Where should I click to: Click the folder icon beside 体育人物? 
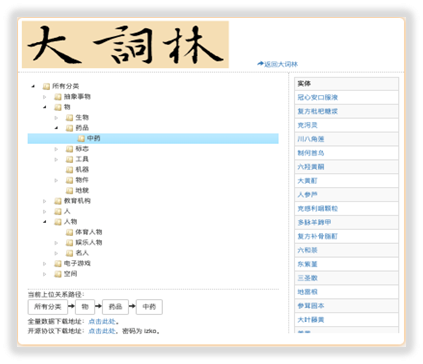click(69, 232)
